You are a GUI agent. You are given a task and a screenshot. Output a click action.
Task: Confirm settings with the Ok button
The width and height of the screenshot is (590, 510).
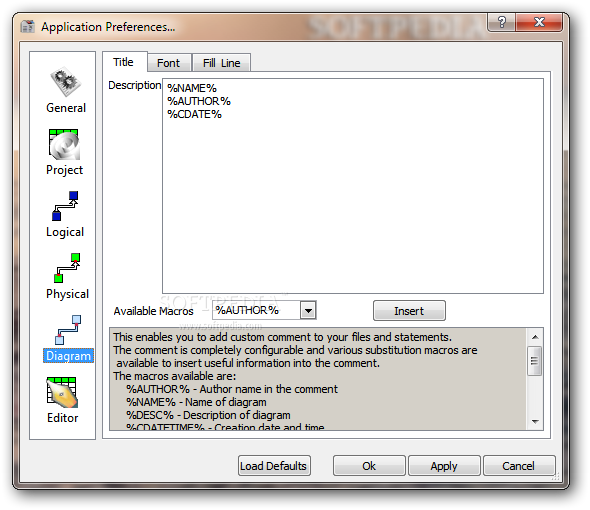point(369,466)
